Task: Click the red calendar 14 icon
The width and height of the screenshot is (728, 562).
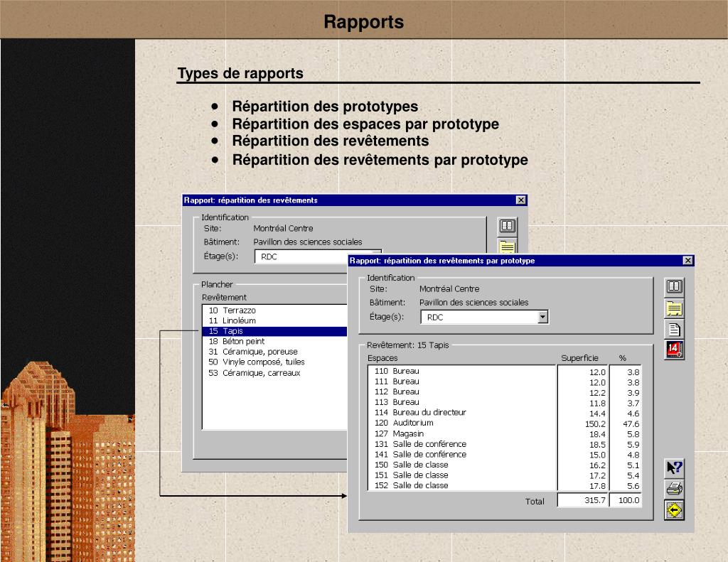Action: [674, 350]
